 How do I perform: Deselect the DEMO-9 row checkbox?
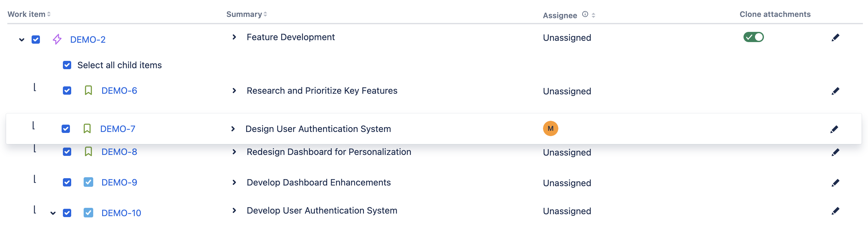[x=67, y=182]
